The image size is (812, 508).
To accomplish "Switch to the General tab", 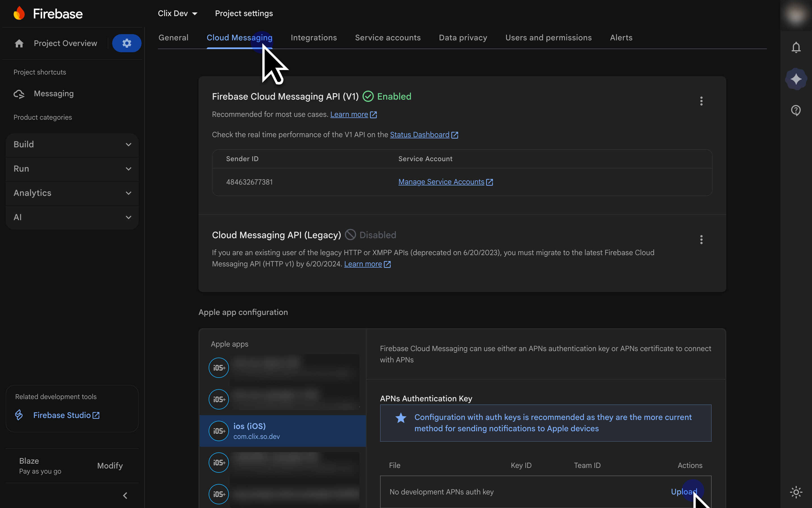I will [x=173, y=38].
